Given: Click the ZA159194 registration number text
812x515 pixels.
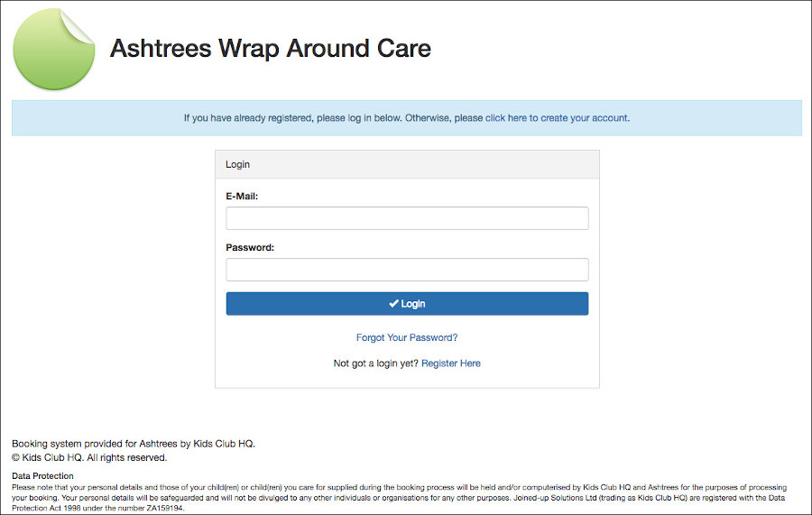Looking at the screenshot, I should click(x=165, y=509).
